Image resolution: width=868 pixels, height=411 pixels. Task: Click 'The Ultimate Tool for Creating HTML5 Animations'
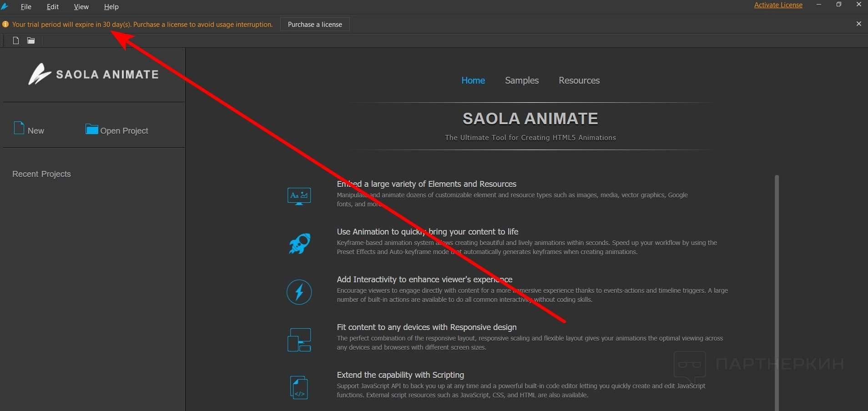coord(530,138)
